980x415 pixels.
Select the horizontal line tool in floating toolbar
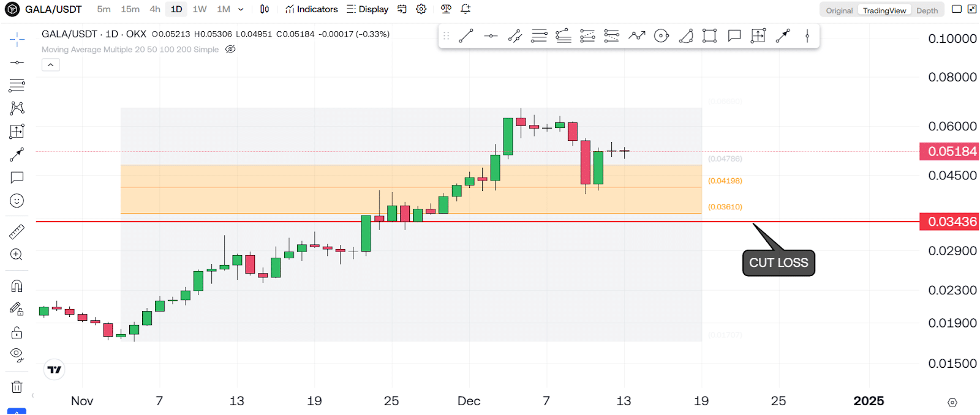491,36
